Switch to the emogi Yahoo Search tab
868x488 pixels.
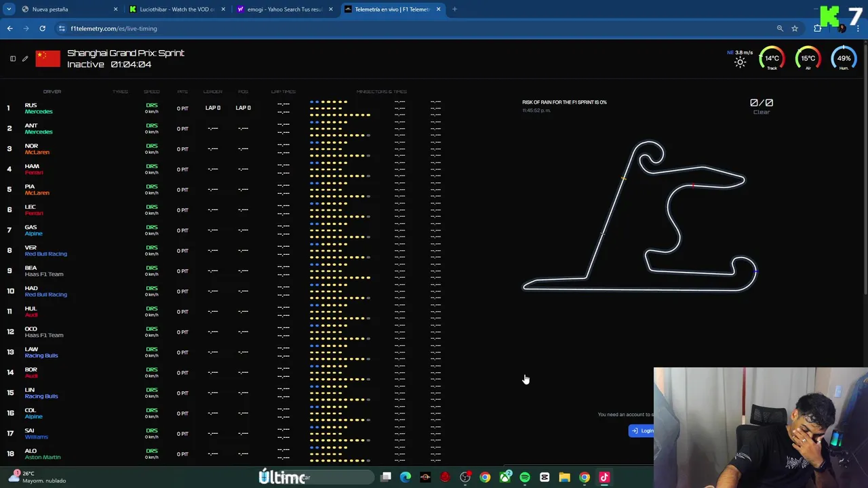coord(284,9)
